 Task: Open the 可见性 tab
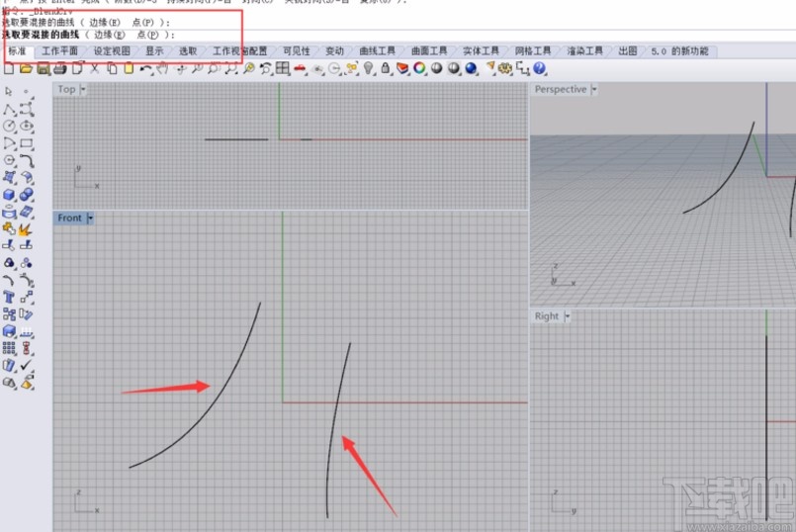click(x=297, y=51)
